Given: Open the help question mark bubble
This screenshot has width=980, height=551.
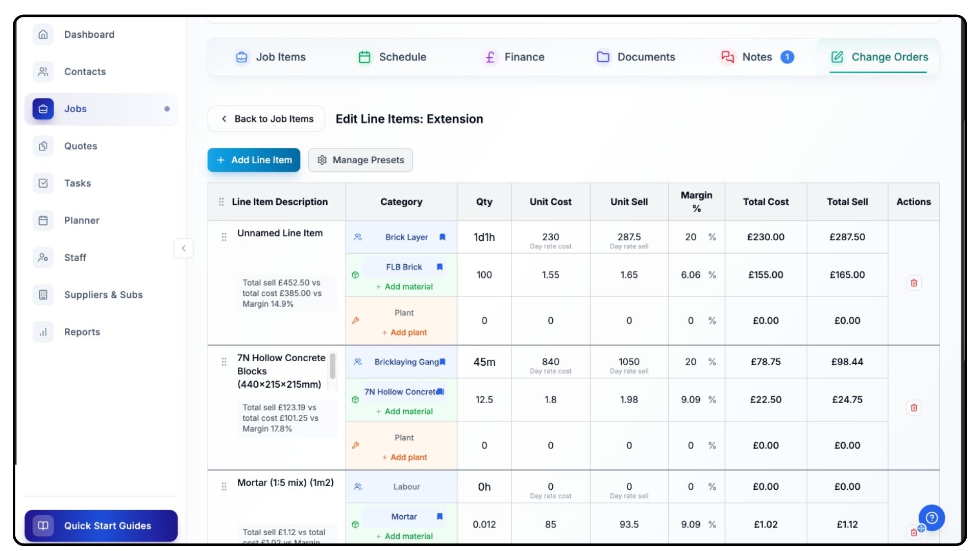Looking at the screenshot, I should (x=932, y=518).
